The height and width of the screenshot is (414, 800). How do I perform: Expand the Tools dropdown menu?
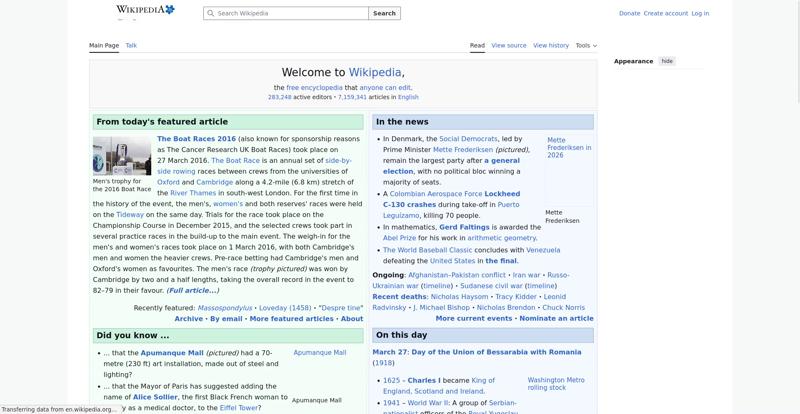pos(585,45)
